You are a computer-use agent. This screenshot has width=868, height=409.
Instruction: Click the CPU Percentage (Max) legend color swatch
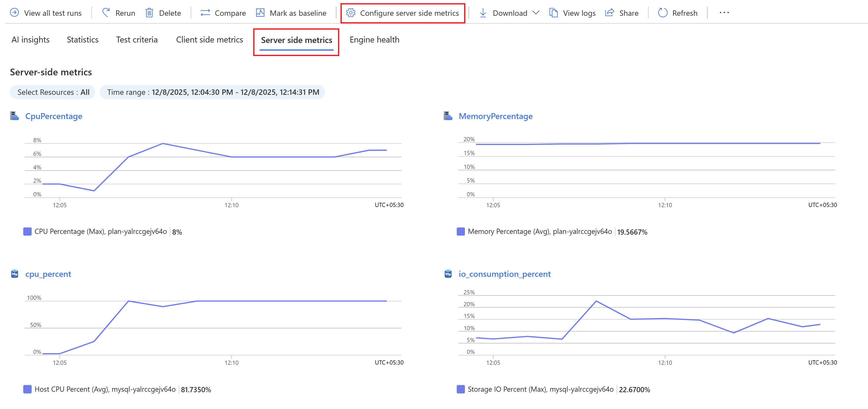pos(27,232)
